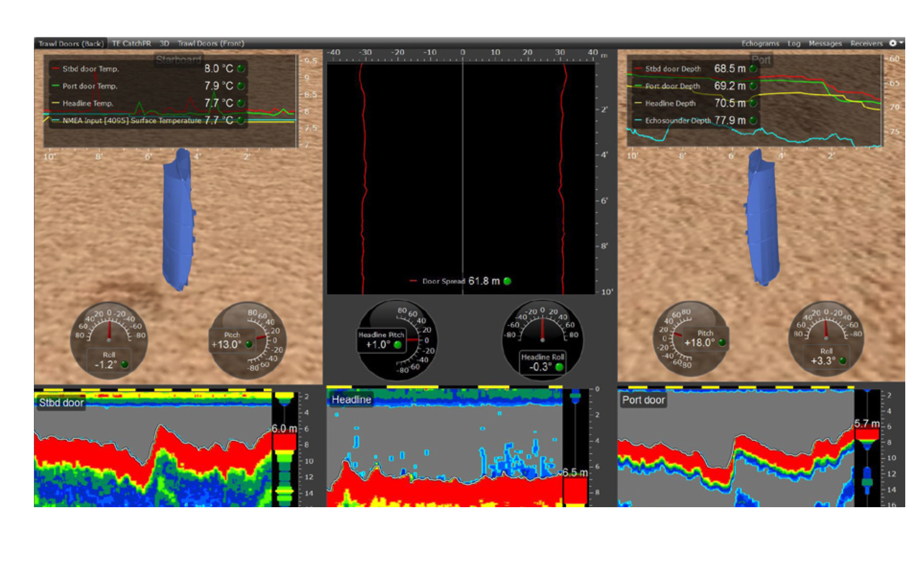Click the Stbd door Depth status indicator
This screenshot has height=578, width=924.
click(753, 68)
